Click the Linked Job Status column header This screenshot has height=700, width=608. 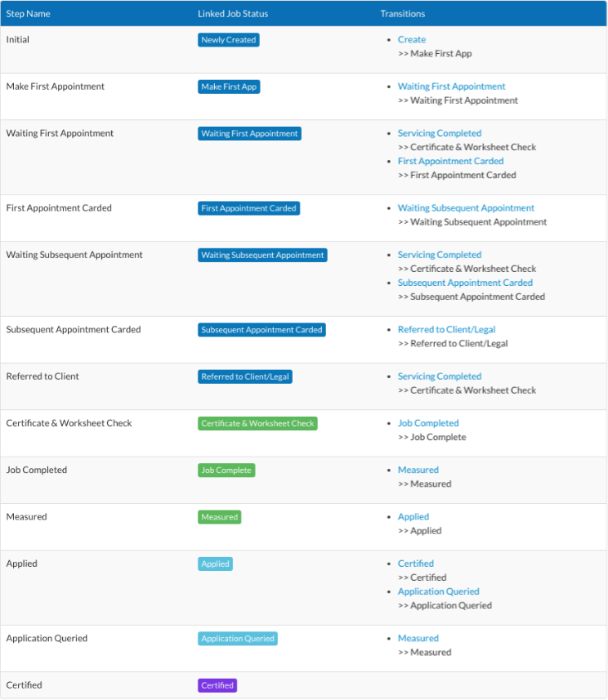[x=233, y=13]
